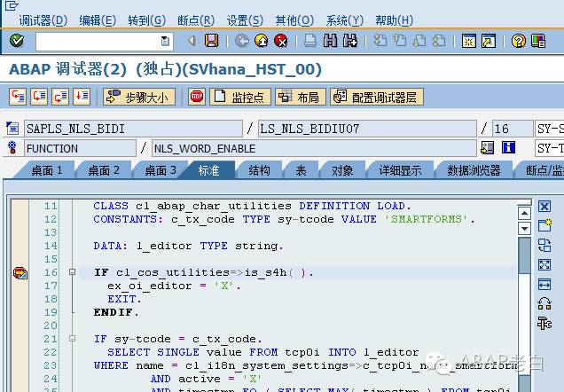Click the First Page icon
The image size is (564, 392).
(380, 41)
